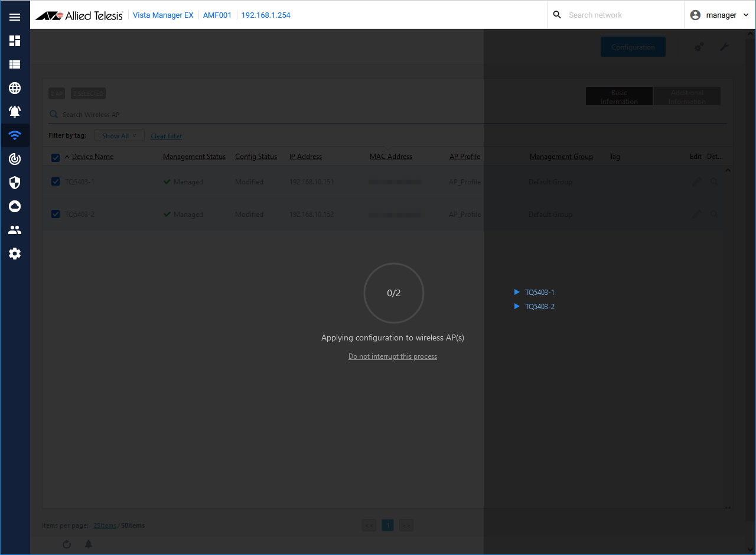Screen dimensions: 756x555
Task: Open the user management people icon
Action: coord(15,230)
